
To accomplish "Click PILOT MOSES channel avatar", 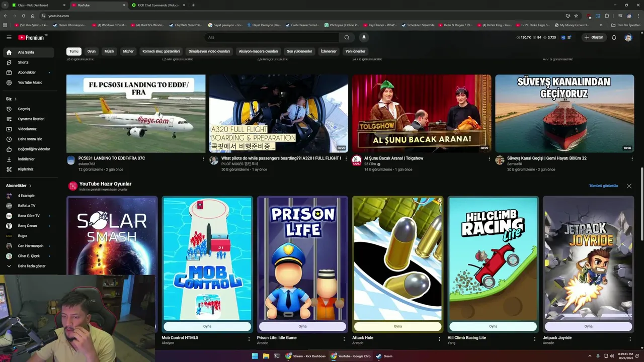I will [x=214, y=160].
